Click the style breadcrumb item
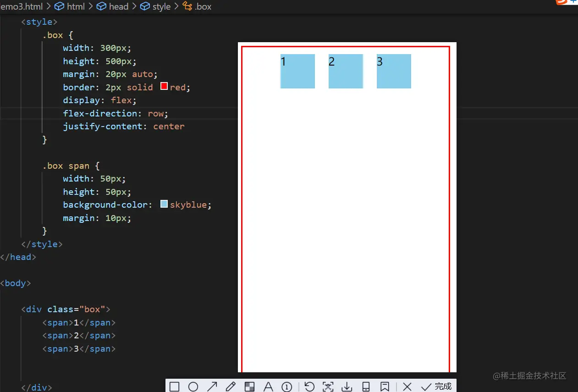578x392 pixels. coord(161,6)
